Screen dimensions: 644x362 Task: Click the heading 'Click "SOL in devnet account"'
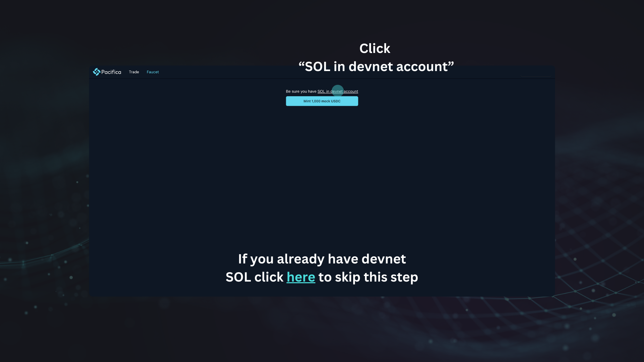pos(376,57)
